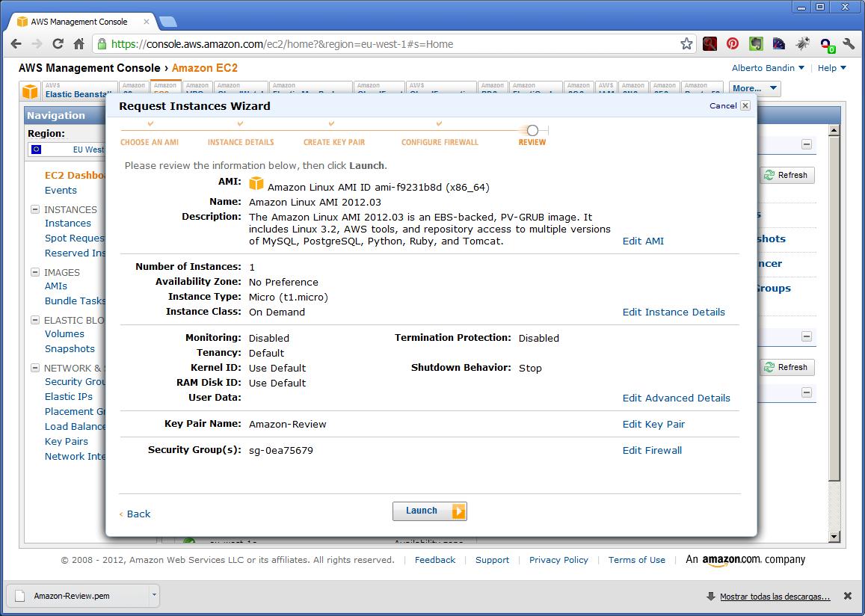Select Choose an AMI wizard step

[x=150, y=142]
